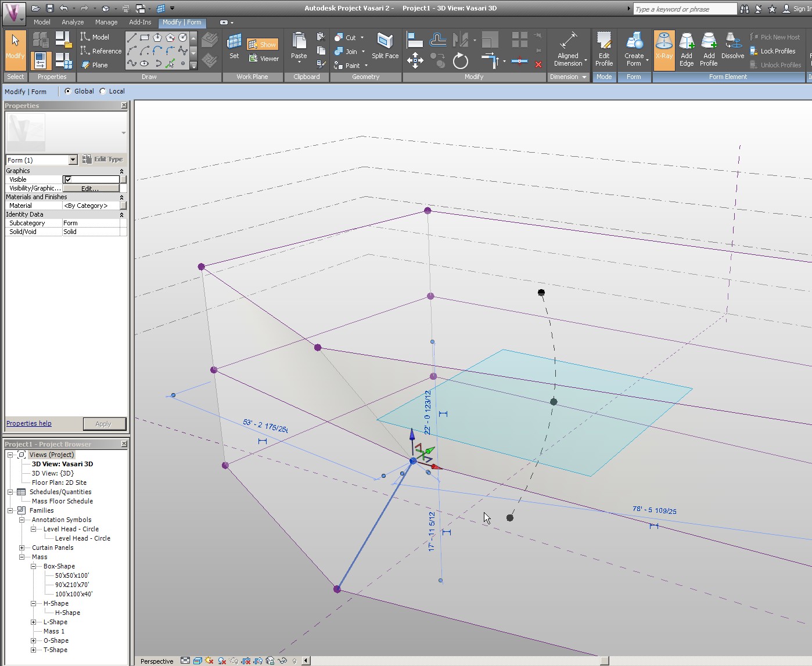812x666 pixels.
Task: Click the search keyword input field
Action: point(684,9)
